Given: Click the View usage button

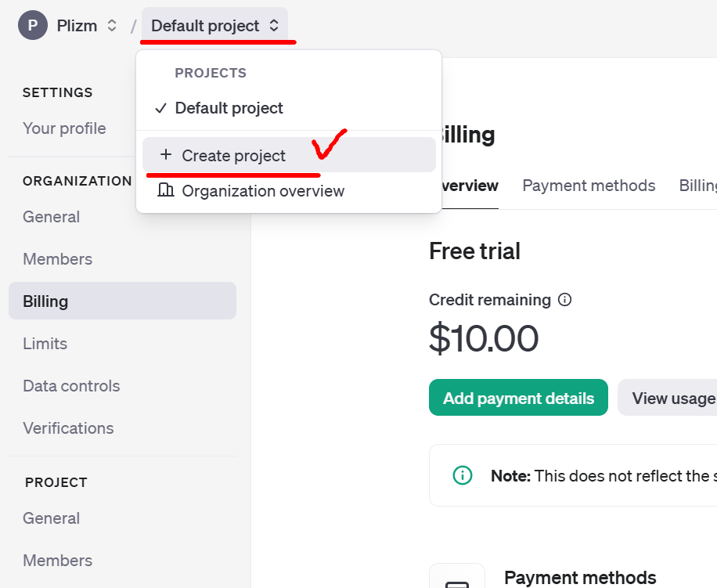Looking at the screenshot, I should (667, 397).
